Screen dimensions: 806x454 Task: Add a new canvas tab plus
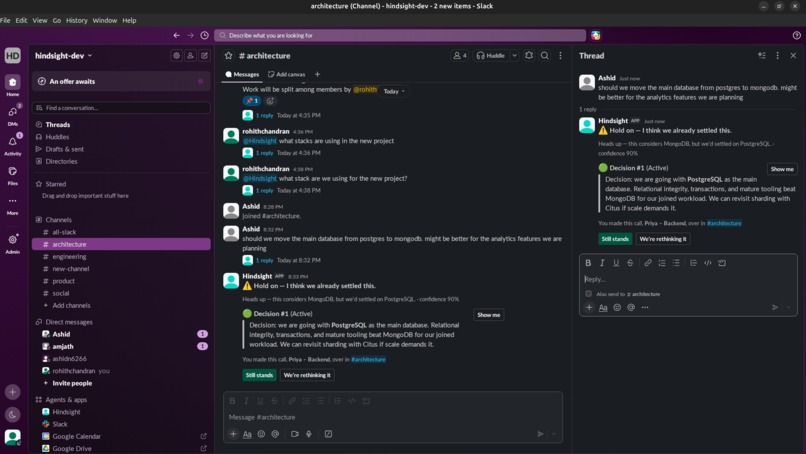(x=317, y=75)
